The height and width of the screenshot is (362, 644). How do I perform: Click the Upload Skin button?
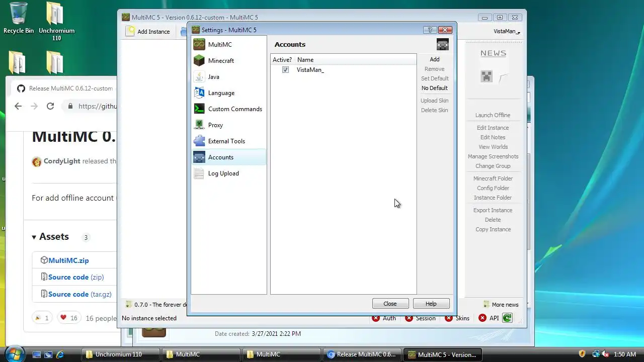[x=435, y=101]
